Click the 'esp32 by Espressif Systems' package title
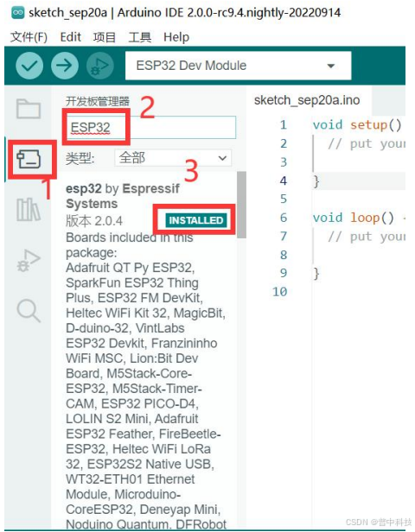415x532 pixels. click(x=123, y=196)
